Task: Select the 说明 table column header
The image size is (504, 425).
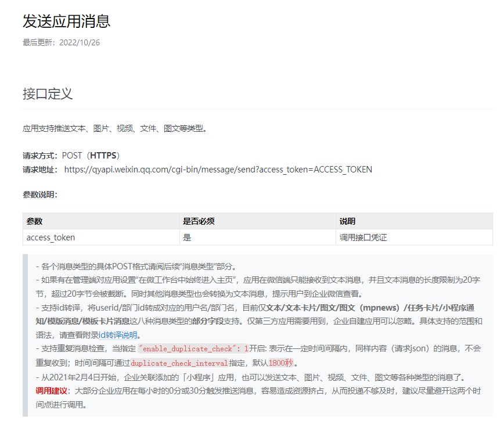Action: click(x=347, y=221)
